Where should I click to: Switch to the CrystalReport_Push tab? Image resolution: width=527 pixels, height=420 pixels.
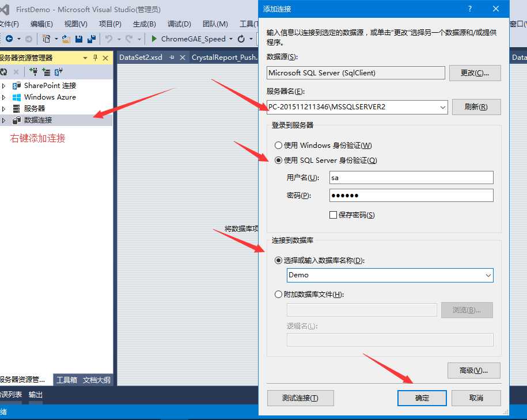224,58
